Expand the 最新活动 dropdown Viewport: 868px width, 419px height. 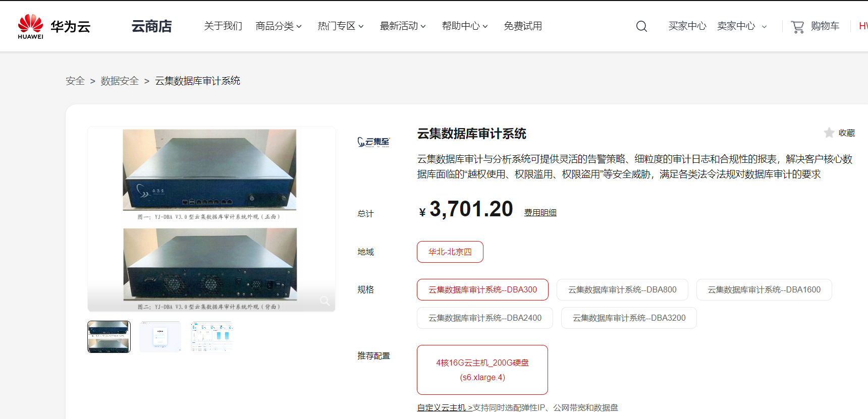click(403, 26)
